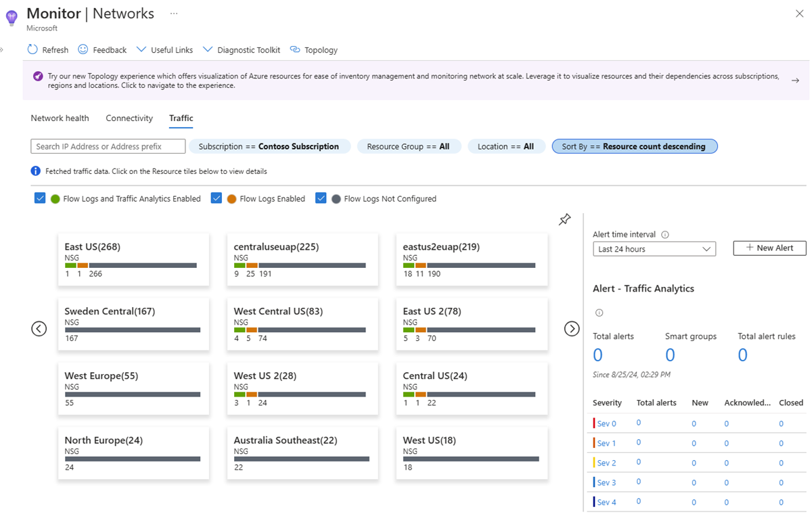Open the Sort By resource count filter
The image size is (812, 521).
point(634,145)
